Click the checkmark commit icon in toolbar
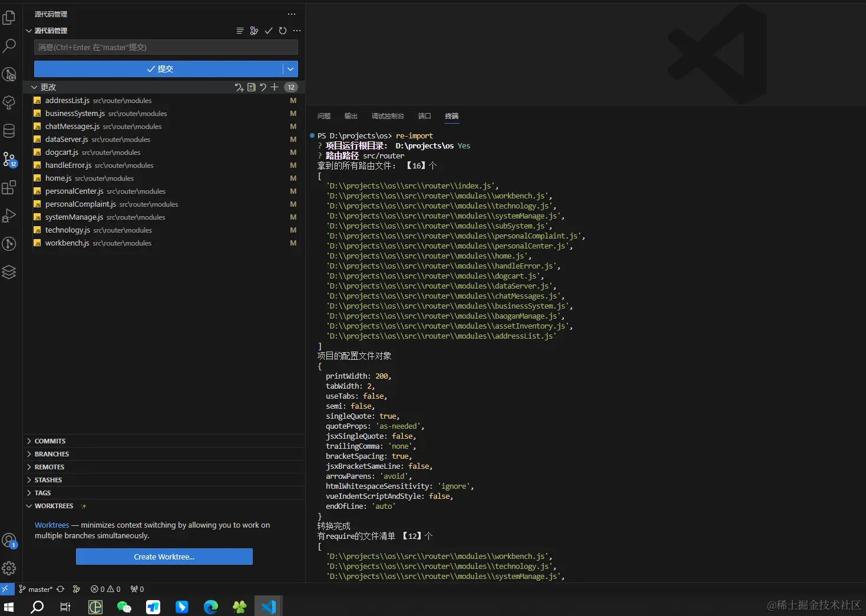 pyautogui.click(x=269, y=31)
